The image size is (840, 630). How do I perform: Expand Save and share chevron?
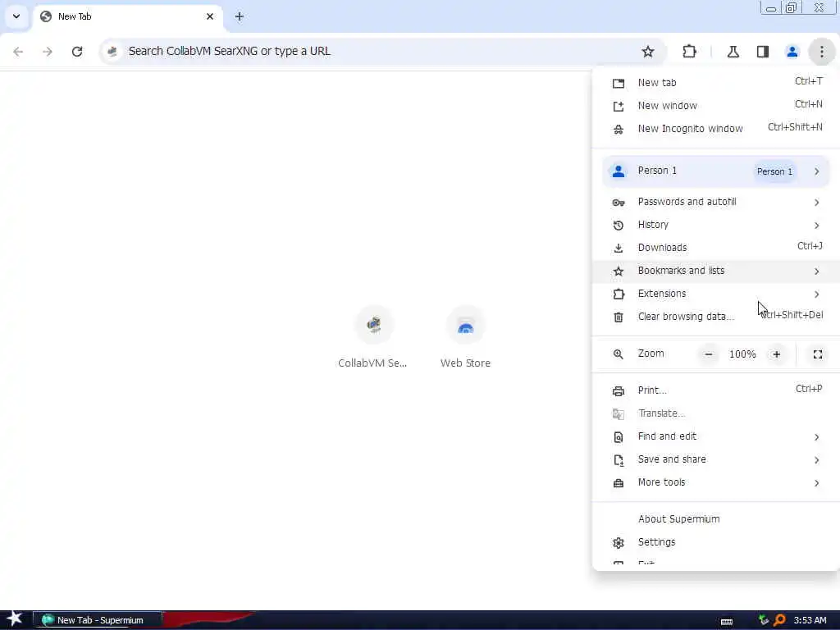point(816,460)
